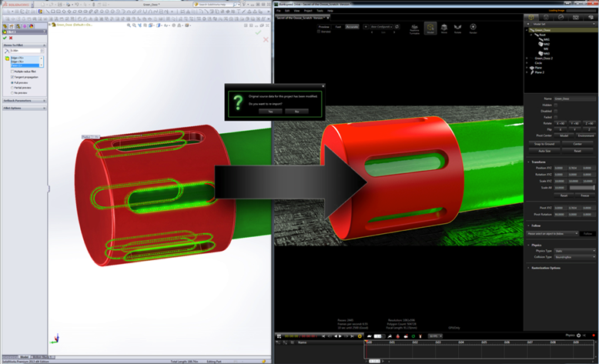This screenshot has width=599, height=364.
Task: Open the Project menu in Bunkspeed
Action: (308, 11)
